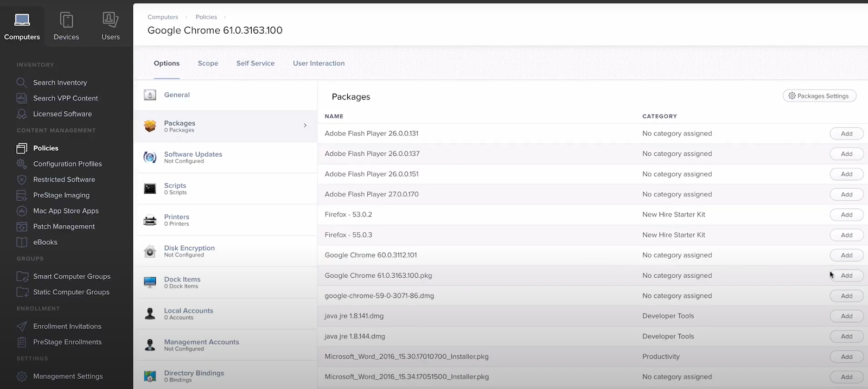
Task: Switch to the Devices icon
Action: [66, 21]
